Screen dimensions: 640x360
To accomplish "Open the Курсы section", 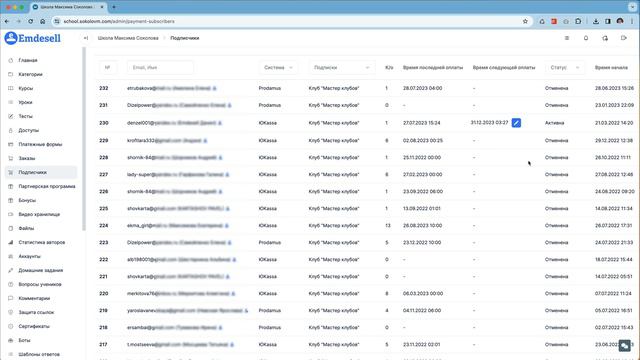I will tap(26, 88).
